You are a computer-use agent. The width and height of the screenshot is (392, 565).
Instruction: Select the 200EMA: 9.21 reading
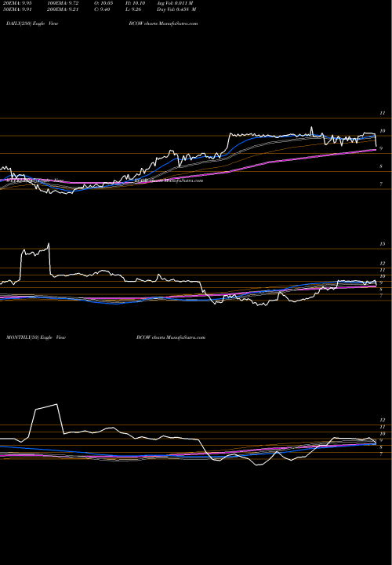[x=63, y=9]
